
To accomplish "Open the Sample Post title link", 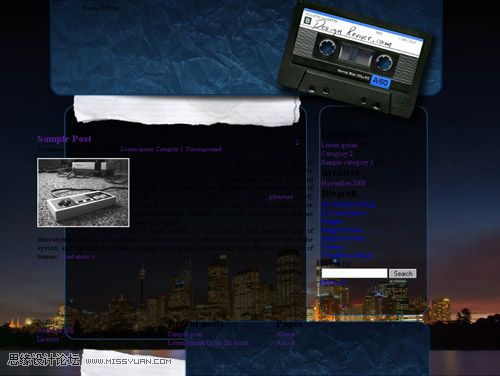I will (x=64, y=139).
